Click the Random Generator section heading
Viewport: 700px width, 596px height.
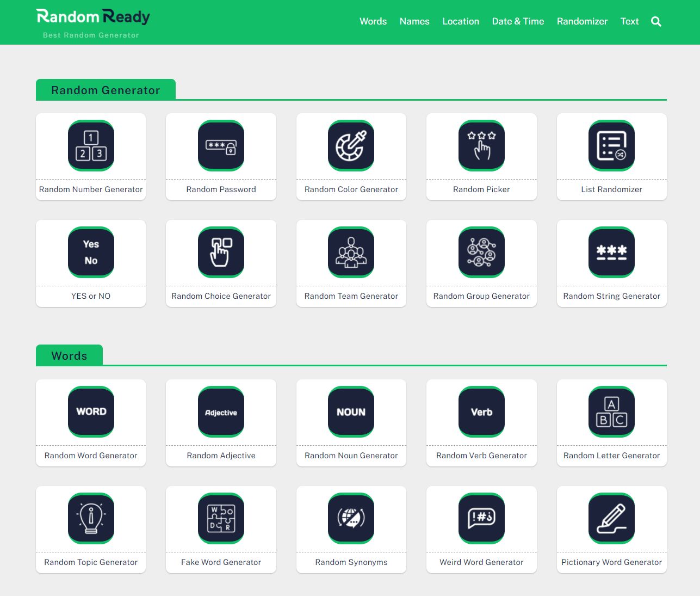click(x=106, y=90)
